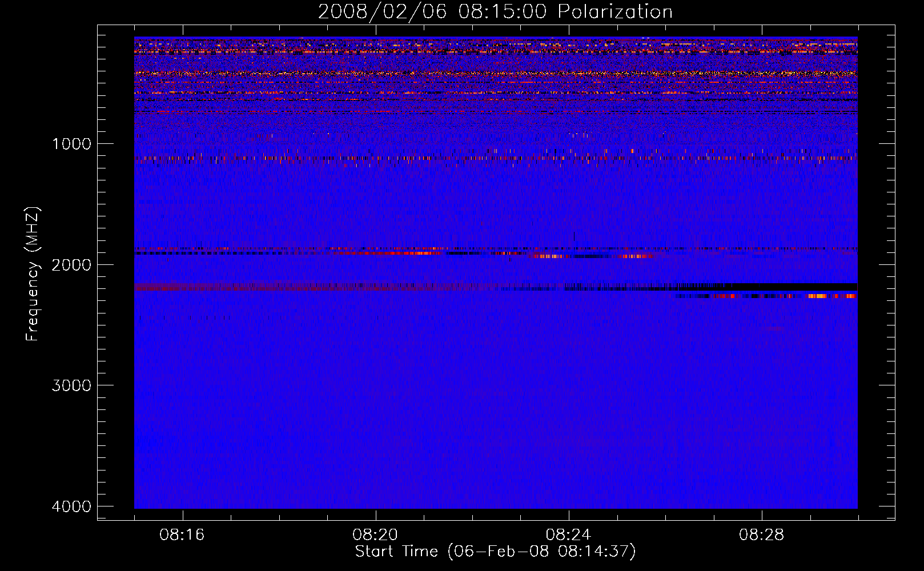Click the 1000 frequency tick label

click(x=71, y=143)
